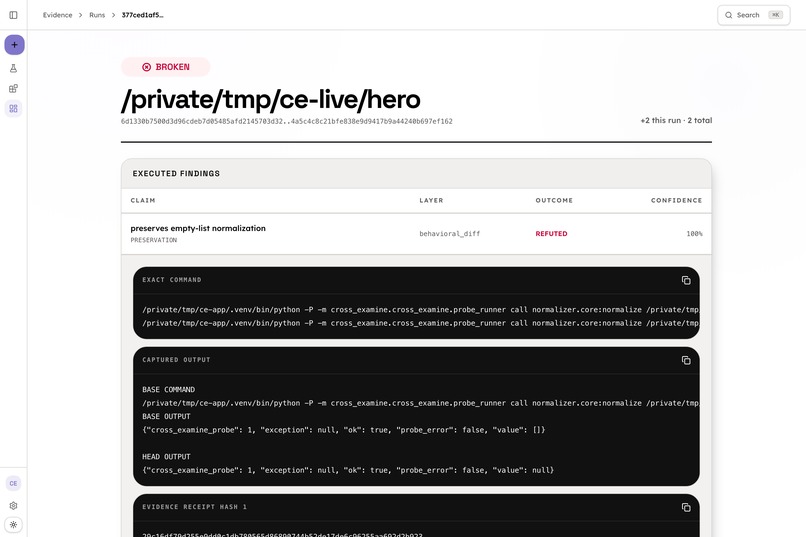Click the PRESERVATION tag under the claim
The image size is (806, 537).
[x=154, y=240]
